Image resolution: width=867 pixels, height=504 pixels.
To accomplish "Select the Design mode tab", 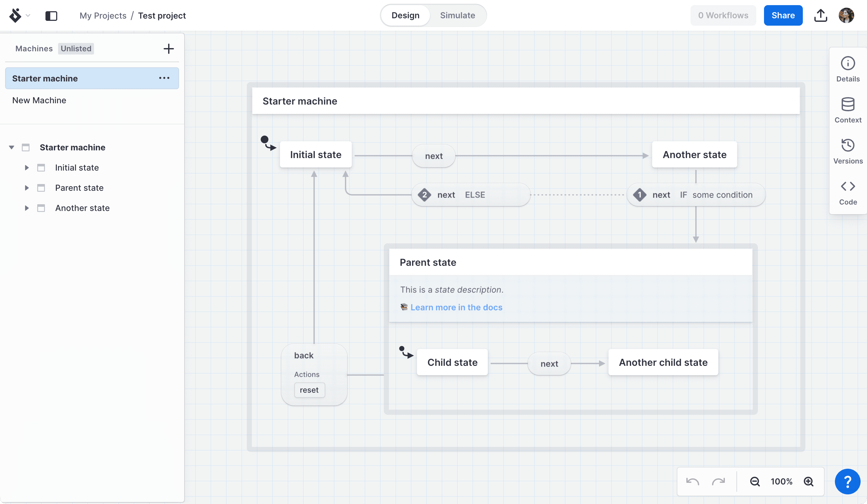I will (x=405, y=15).
